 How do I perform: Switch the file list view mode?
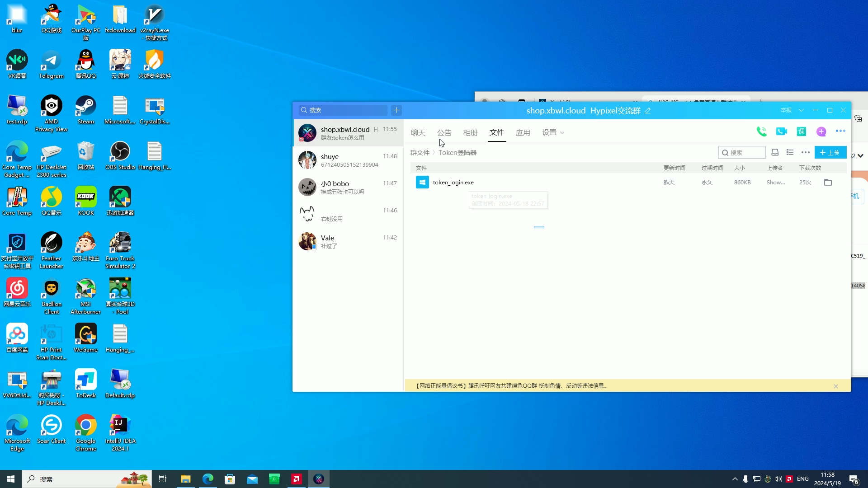coord(790,153)
